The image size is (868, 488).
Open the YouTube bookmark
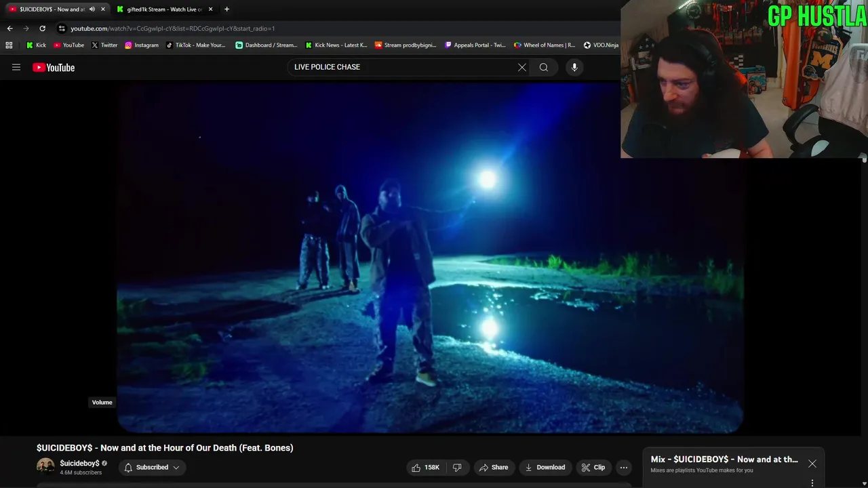[68, 45]
